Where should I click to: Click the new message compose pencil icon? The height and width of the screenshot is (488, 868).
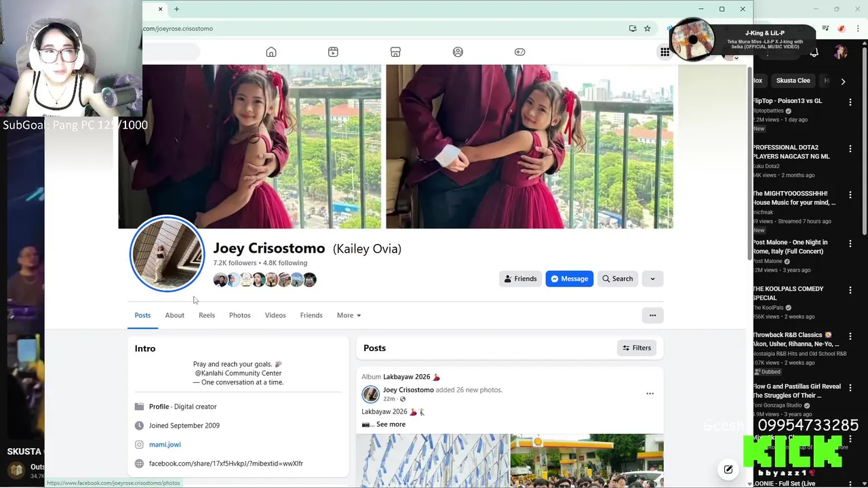click(x=728, y=469)
